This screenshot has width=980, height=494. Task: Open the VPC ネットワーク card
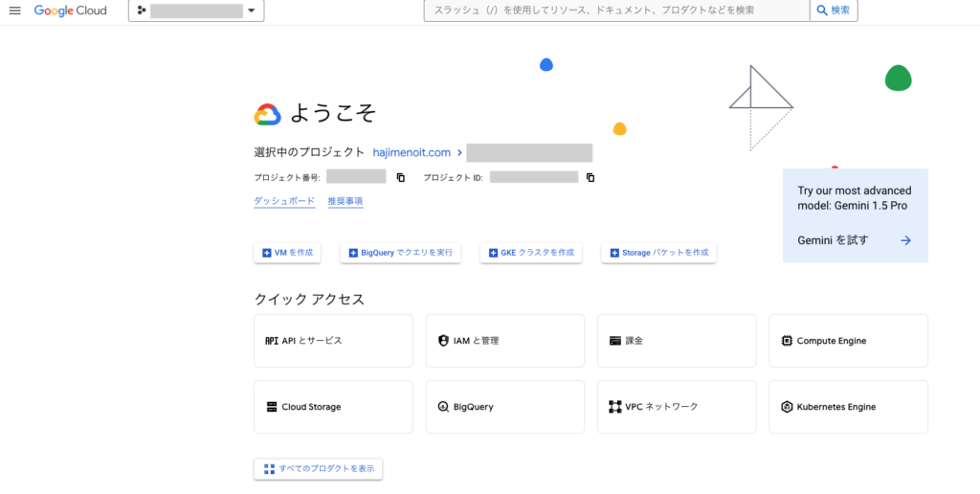tap(677, 407)
